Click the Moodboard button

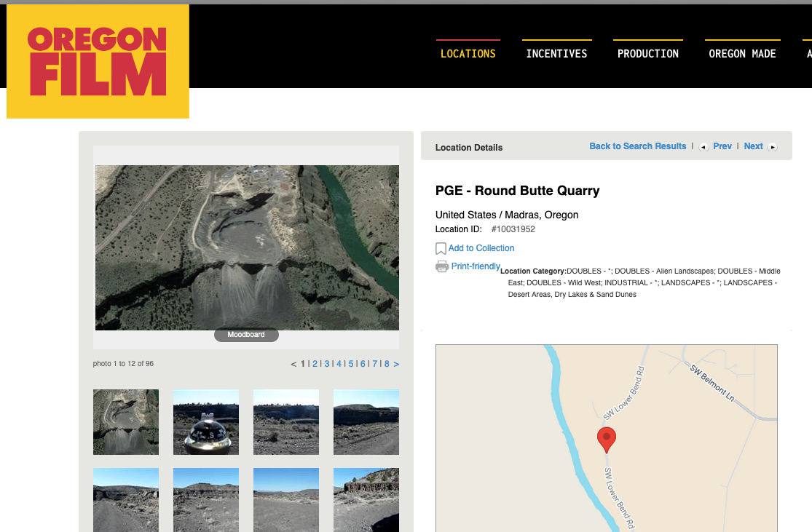(246, 335)
